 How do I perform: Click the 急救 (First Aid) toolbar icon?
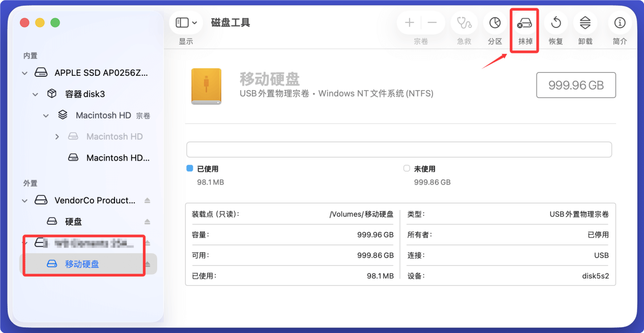tap(463, 22)
